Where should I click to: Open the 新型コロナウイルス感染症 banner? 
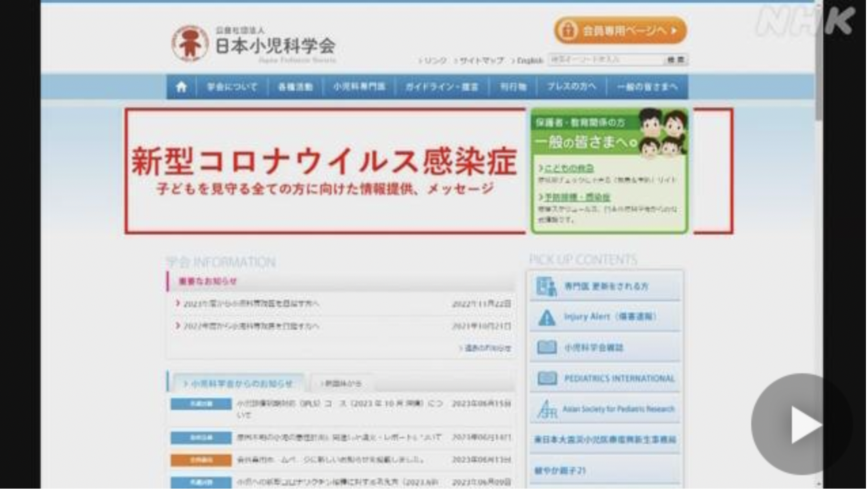325,171
